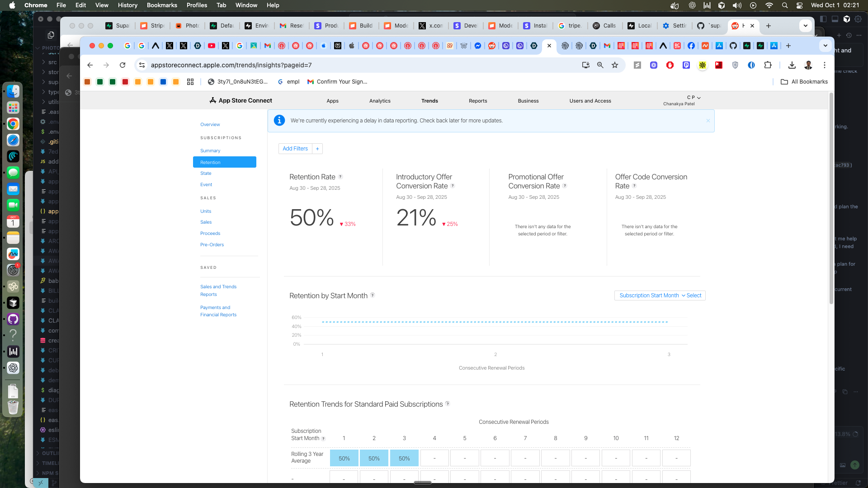The height and width of the screenshot is (488, 868).
Task: Click the bookmarks bar apps grid icon
Action: [190, 82]
